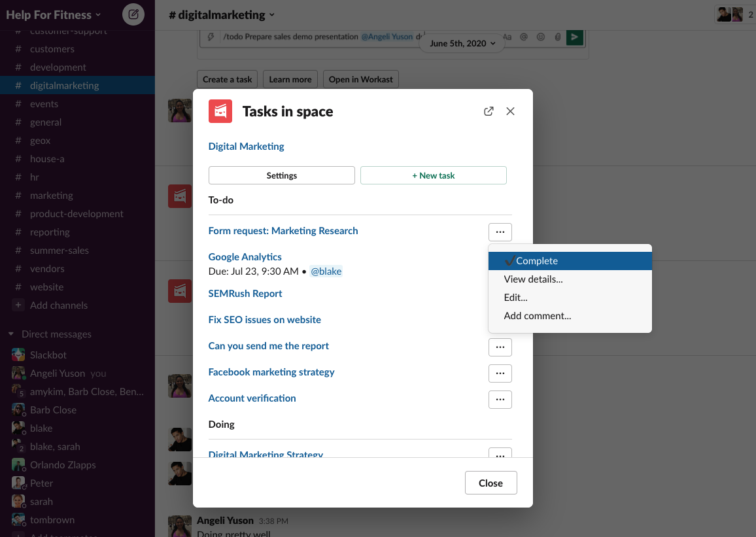Open the general channel
Viewport: 756px width, 537px height.
(77, 122)
